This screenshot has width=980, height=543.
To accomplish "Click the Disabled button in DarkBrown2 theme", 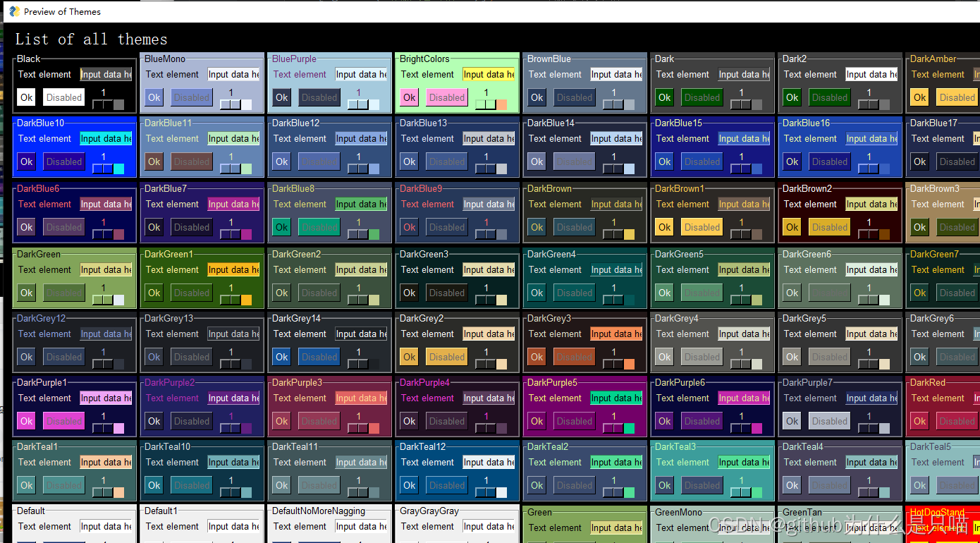I will point(830,227).
